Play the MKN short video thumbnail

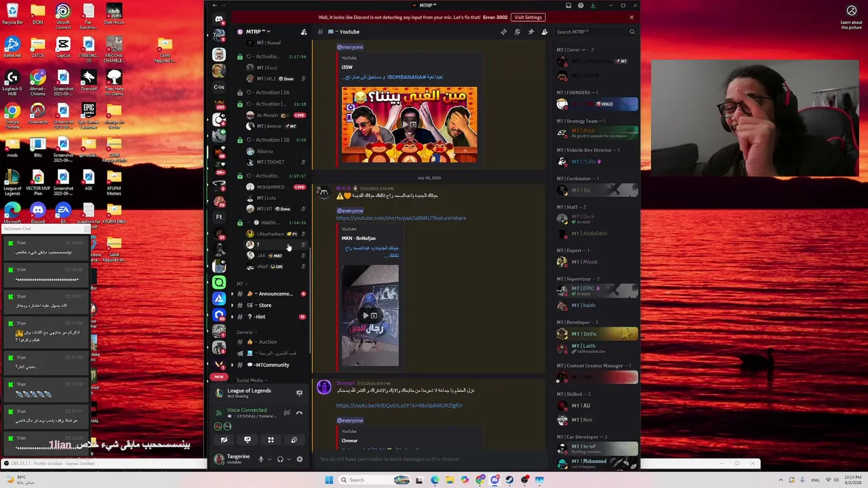click(370, 316)
